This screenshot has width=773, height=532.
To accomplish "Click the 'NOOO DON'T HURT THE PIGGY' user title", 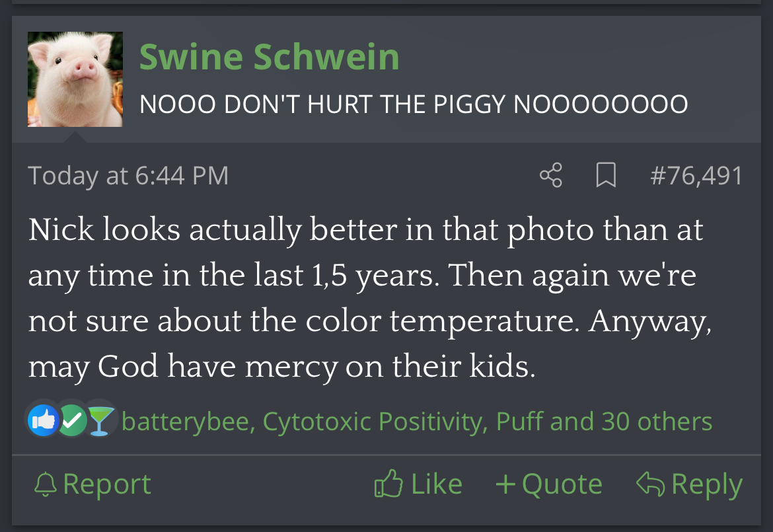I will tap(414, 104).
